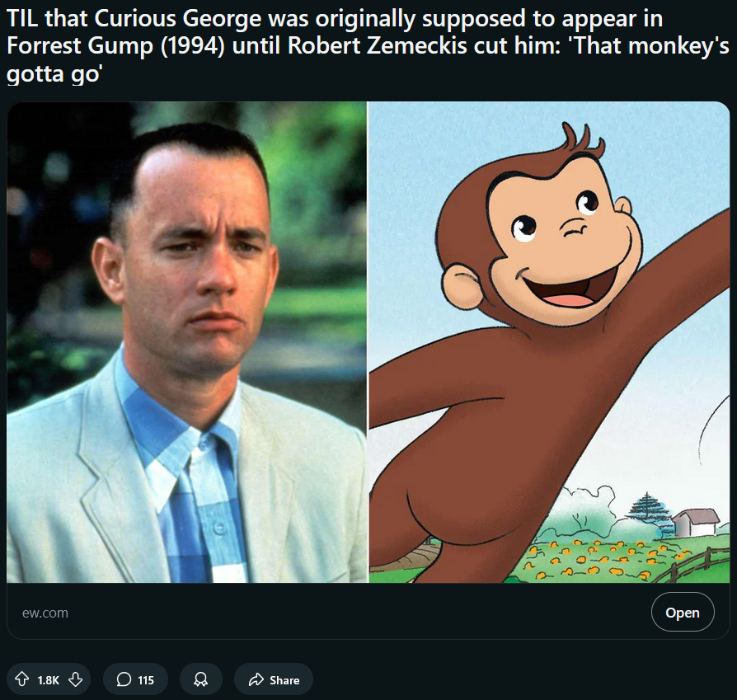Click the white farmhouse in the cartoon background

(696, 521)
